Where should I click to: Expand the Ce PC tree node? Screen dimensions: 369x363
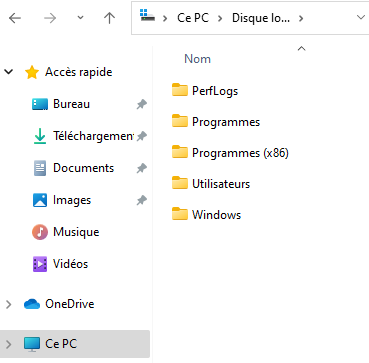pos(9,344)
